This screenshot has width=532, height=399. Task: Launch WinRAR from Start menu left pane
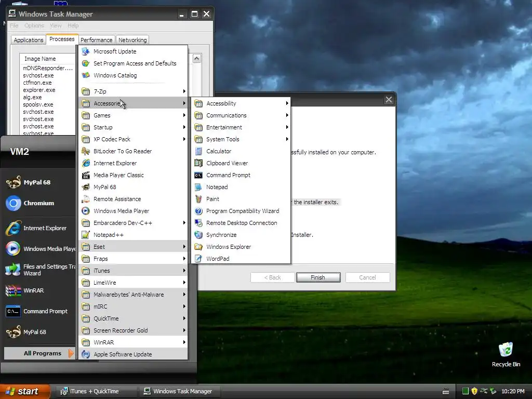point(38,290)
